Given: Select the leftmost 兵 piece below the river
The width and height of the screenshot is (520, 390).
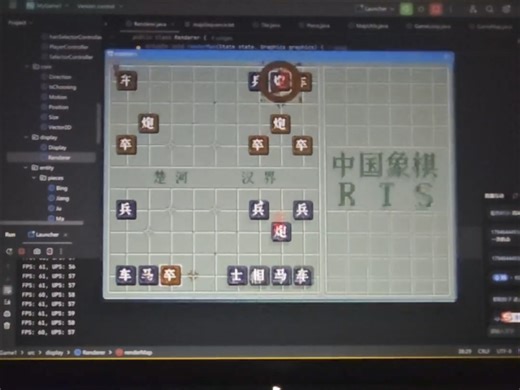Looking at the screenshot, I should (126, 209).
